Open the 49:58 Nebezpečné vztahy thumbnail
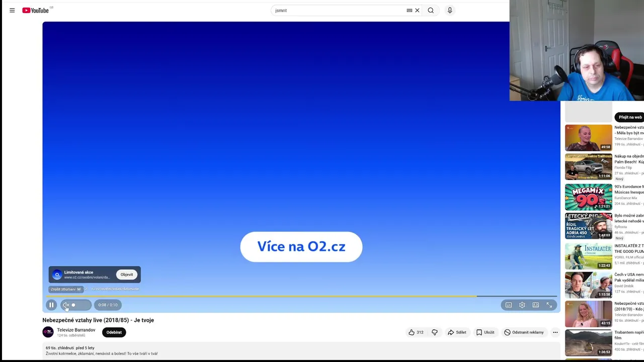Viewport: 644px width, 362px height. 588,138
